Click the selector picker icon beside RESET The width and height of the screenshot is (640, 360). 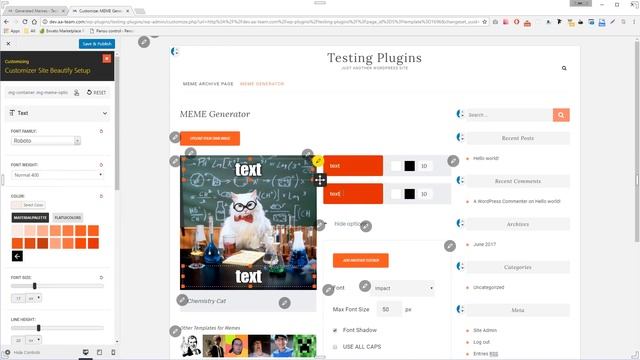tap(76, 93)
